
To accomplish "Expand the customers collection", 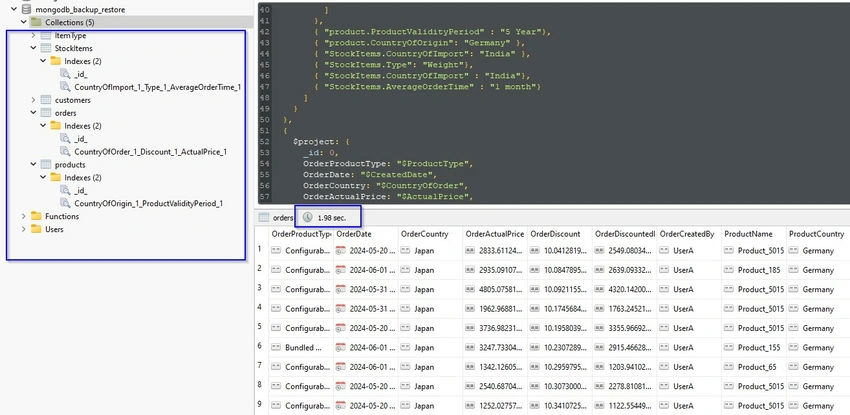I will [33, 100].
